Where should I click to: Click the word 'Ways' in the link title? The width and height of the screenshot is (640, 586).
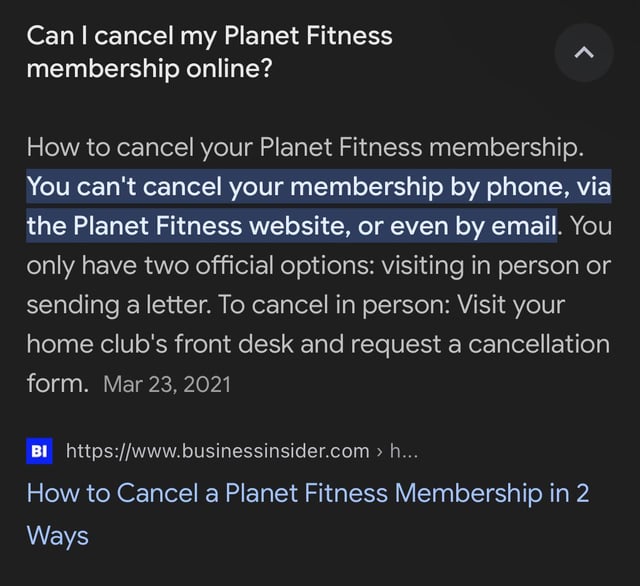click(x=57, y=535)
